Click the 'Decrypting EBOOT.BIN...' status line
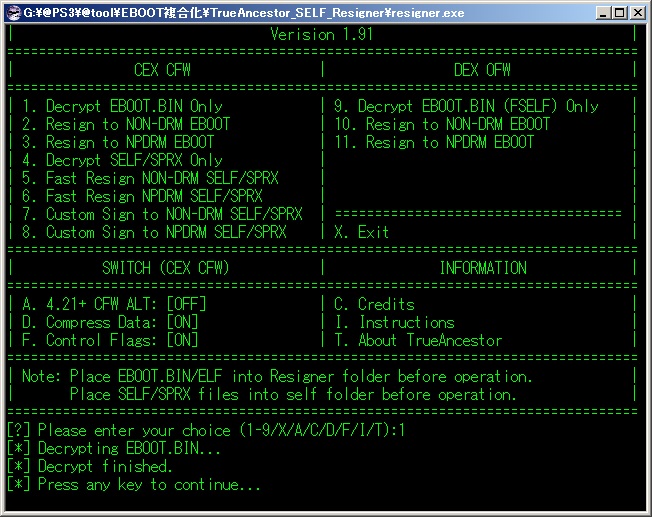The image size is (652, 517). click(114, 448)
